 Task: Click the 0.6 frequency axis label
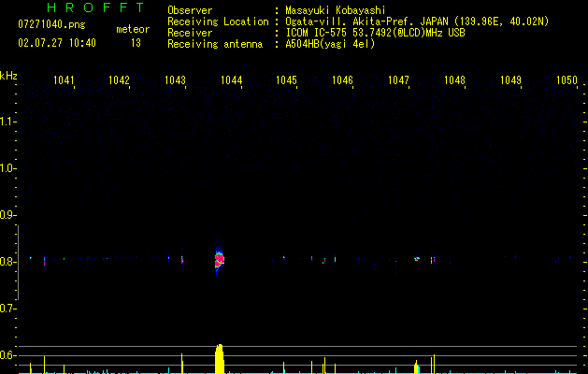pyautogui.click(x=7, y=355)
